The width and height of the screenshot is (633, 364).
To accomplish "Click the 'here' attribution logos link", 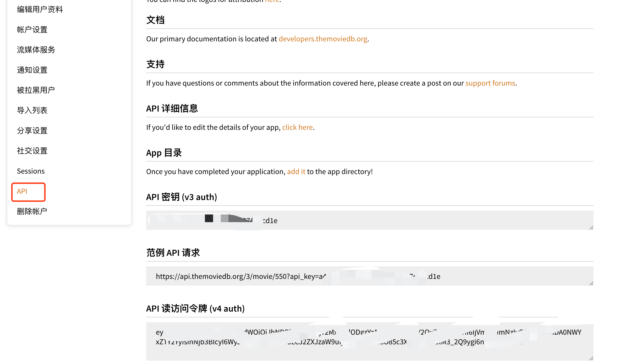I will pos(272,1).
